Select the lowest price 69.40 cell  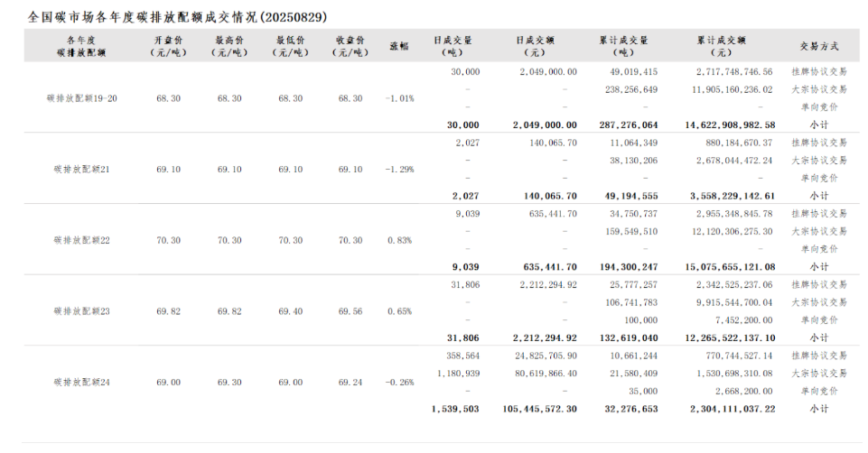pos(290,311)
